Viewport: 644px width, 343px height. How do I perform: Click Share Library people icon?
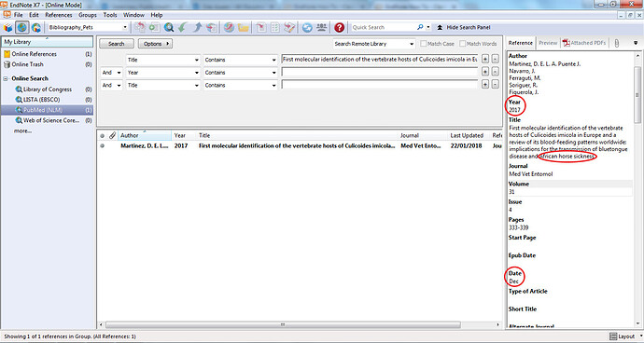322,27
